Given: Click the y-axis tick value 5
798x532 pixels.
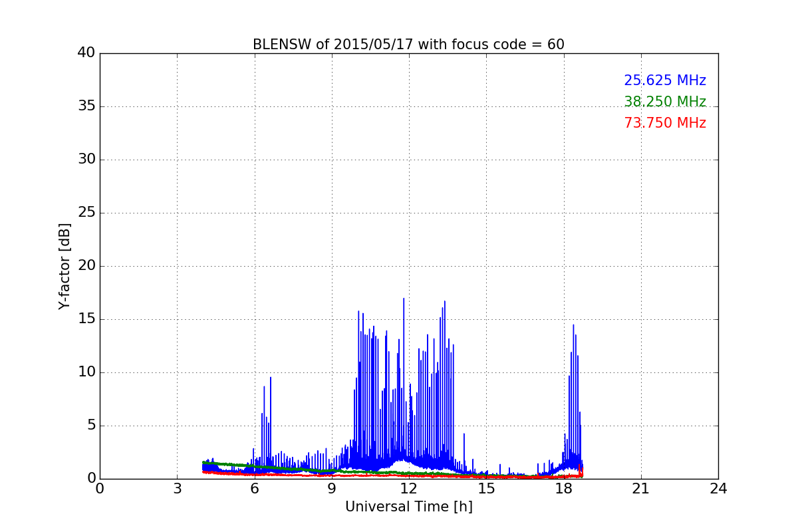Looking at the screenshot, I should (91, 426).
